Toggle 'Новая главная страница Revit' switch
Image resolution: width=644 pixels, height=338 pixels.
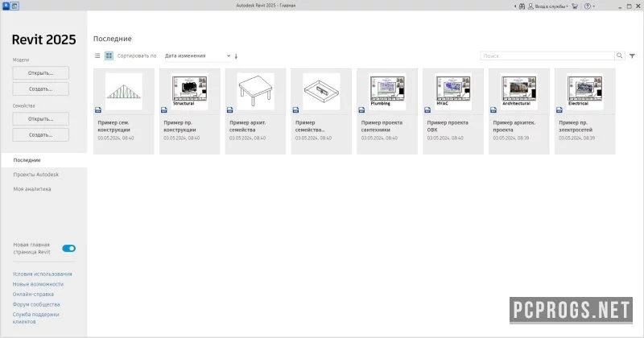tap(68, 249)
